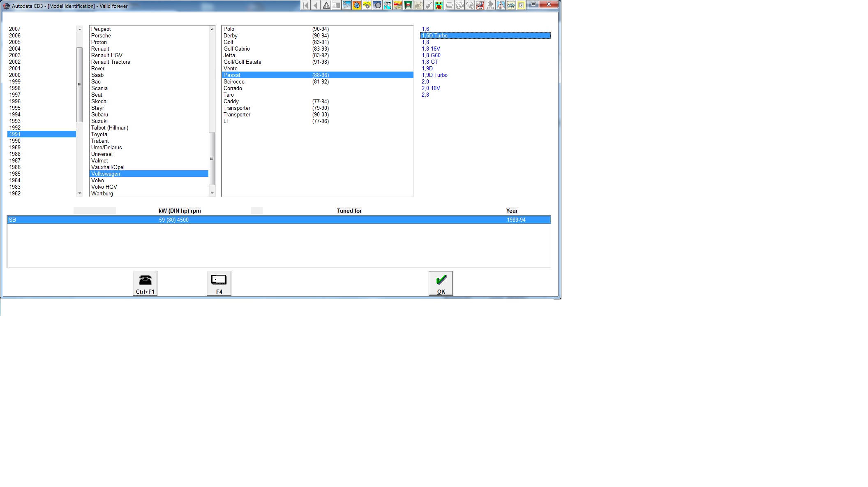Click the wrench technical data icon

coord(346,5)
